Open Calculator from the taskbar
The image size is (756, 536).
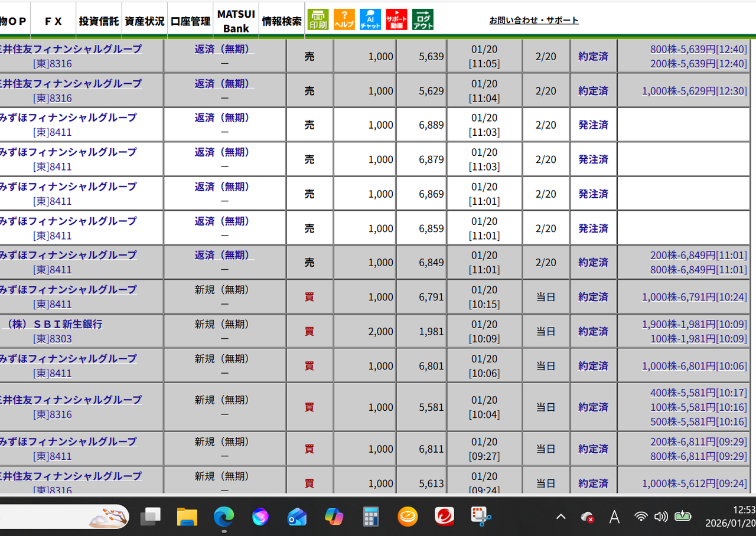coord(370,517)
